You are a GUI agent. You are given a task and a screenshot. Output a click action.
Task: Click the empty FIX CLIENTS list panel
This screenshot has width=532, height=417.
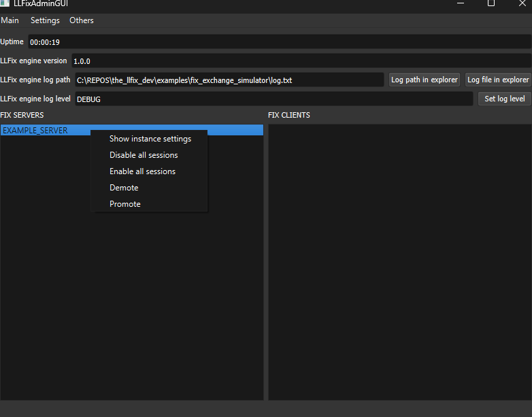point(399,262)
